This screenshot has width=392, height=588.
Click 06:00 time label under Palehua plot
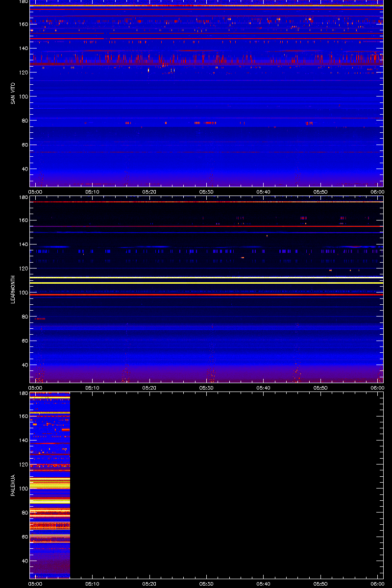point(377,584)
